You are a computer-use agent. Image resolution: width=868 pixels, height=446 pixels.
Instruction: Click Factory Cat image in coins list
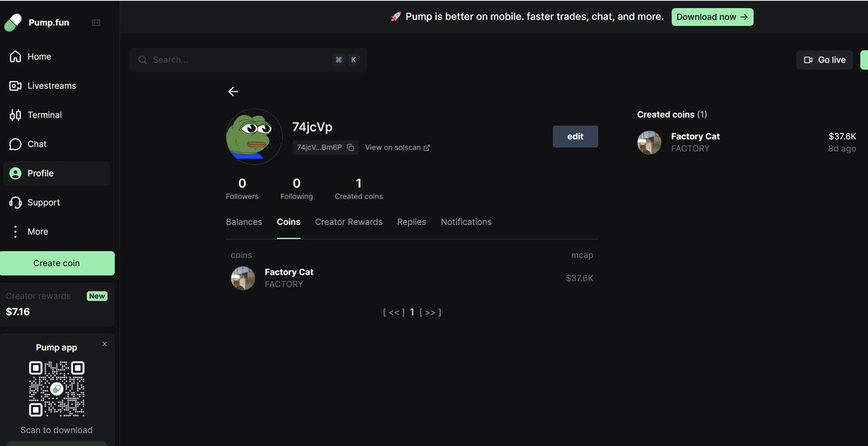click(243, 278)
